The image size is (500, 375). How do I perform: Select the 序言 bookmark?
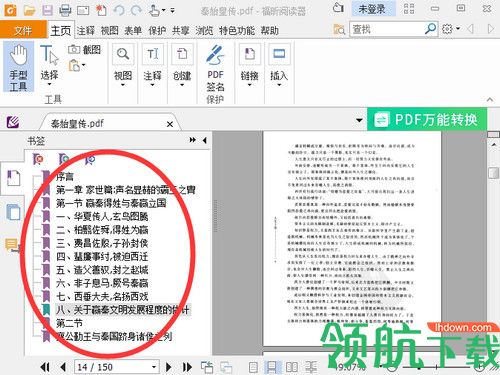pos(65,176)
